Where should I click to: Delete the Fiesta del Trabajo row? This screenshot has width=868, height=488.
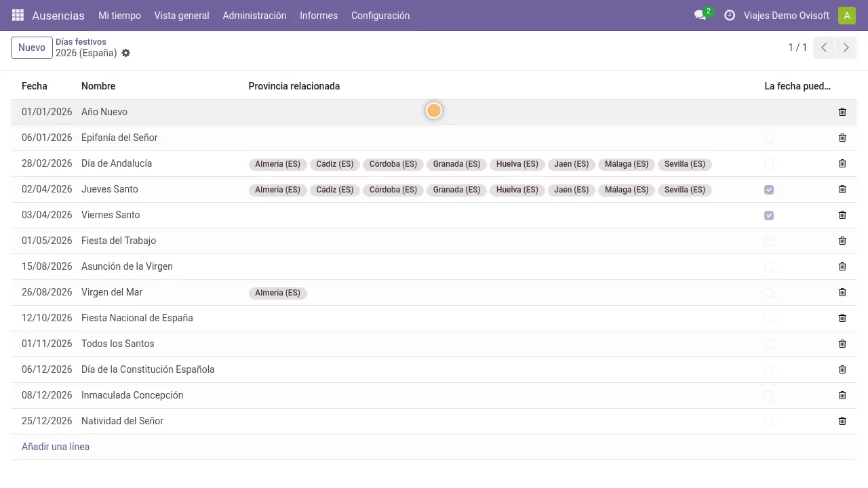842,241
